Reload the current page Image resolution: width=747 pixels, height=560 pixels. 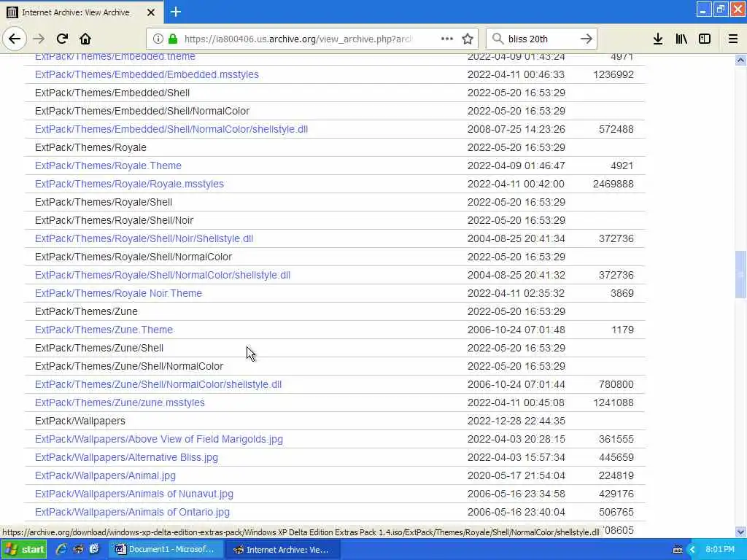pos(62,39)
